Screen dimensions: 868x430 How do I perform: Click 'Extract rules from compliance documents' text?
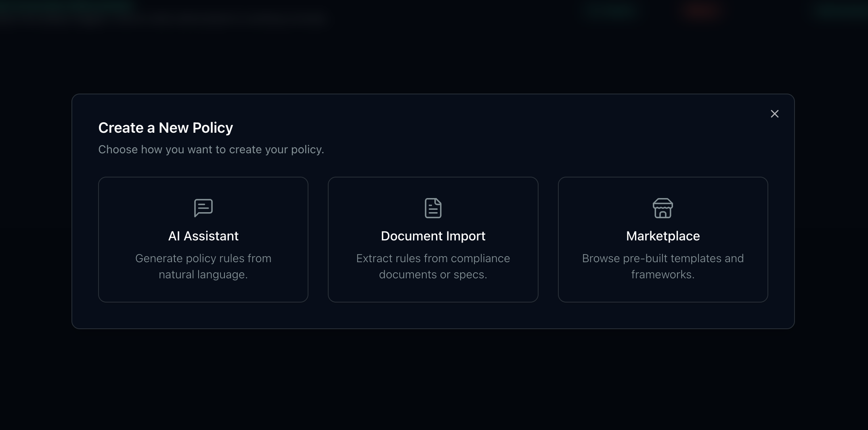click(x=433, y=266)
